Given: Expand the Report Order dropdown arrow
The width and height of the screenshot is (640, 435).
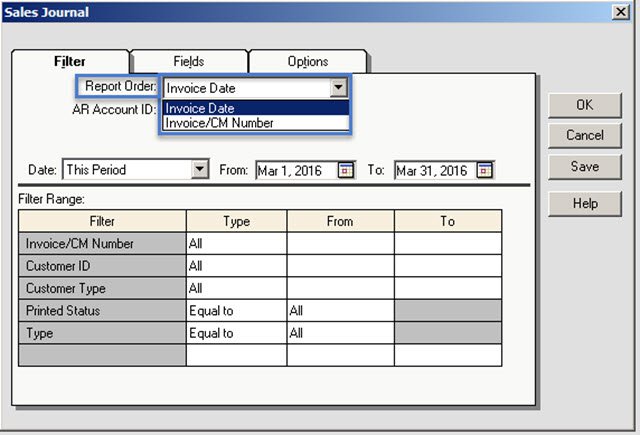Looking at the screenshot, I should [338, 88].
